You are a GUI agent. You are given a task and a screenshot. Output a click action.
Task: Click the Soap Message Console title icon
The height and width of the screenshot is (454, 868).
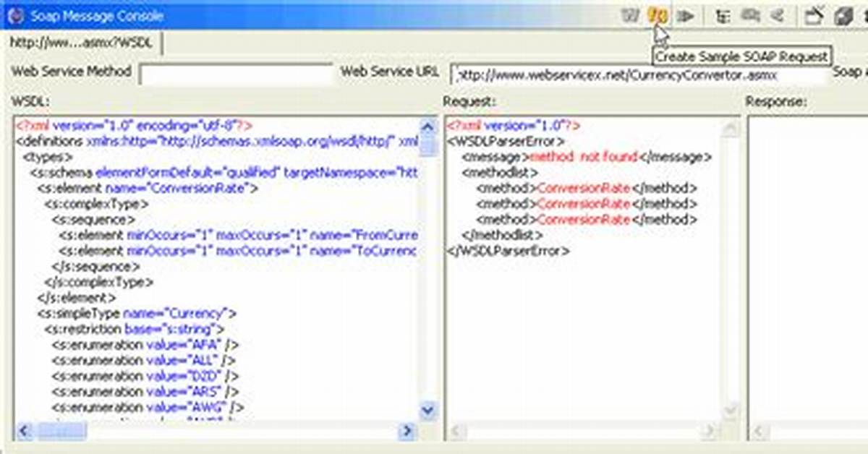click(17, 15)
